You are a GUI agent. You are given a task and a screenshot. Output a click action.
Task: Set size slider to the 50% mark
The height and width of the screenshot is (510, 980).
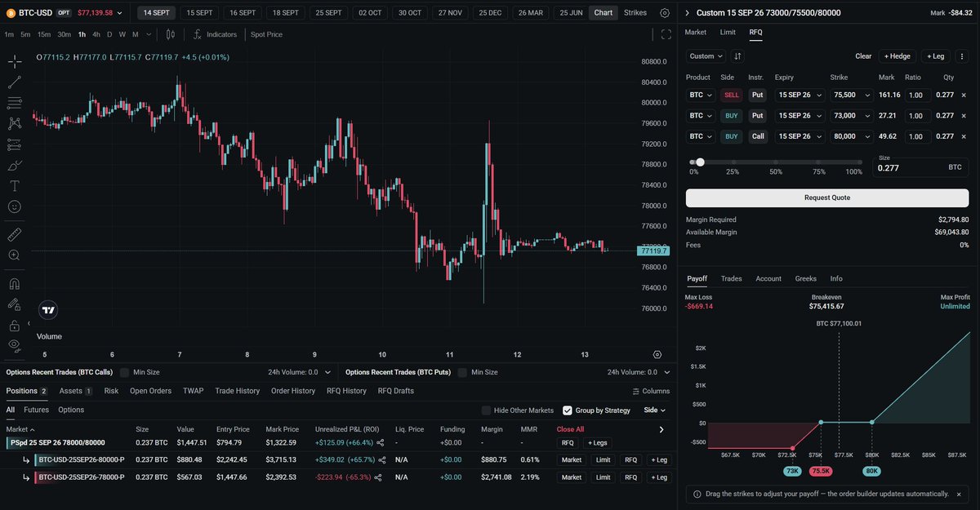[776, 162]
